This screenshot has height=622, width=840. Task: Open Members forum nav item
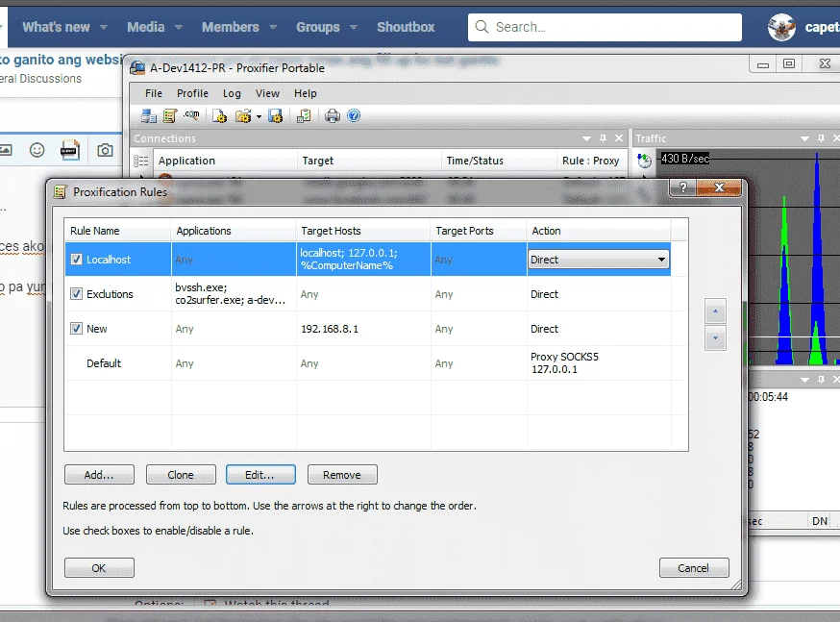[231, 27]
